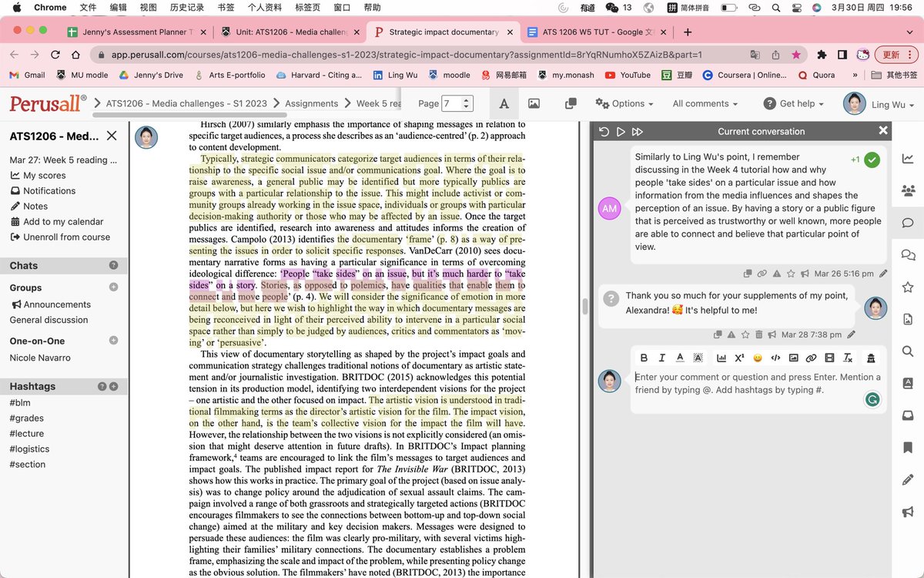
Task: Apply italic in the comment editor
Action: pyautogui.click(x=661, y=358)
